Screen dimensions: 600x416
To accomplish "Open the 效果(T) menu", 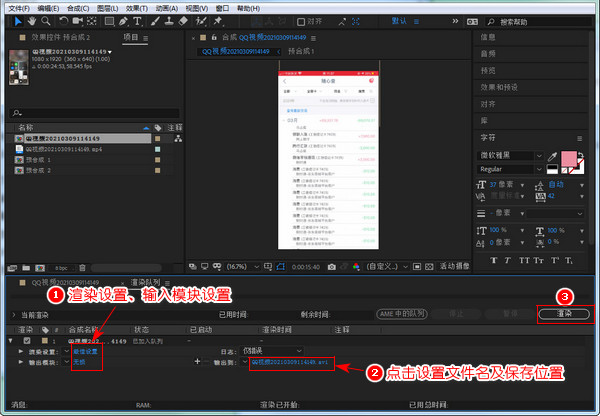I will click(137, 8).
